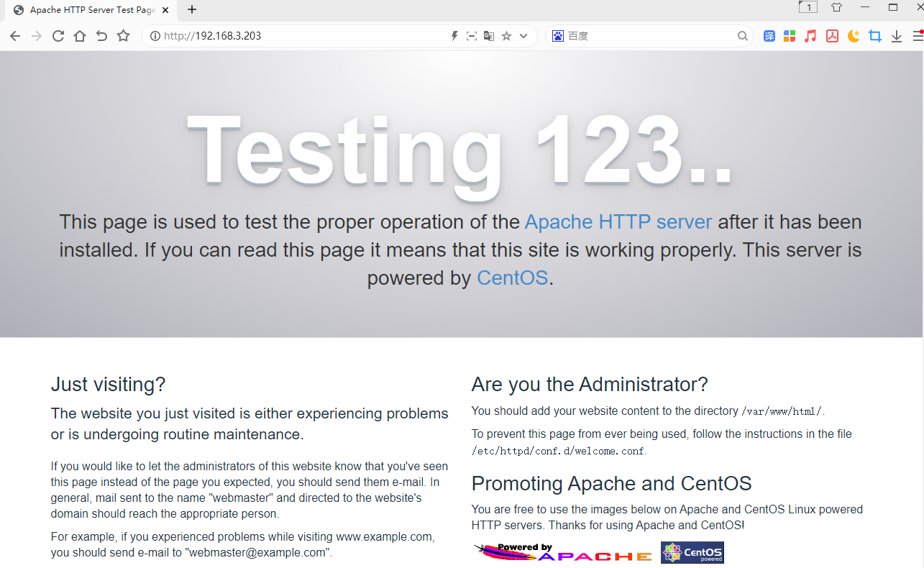Image resolution: width=924 pixels, height=568 pixels.
Task: Click the /var/www/html/ path text
Action: pos(782,411)
